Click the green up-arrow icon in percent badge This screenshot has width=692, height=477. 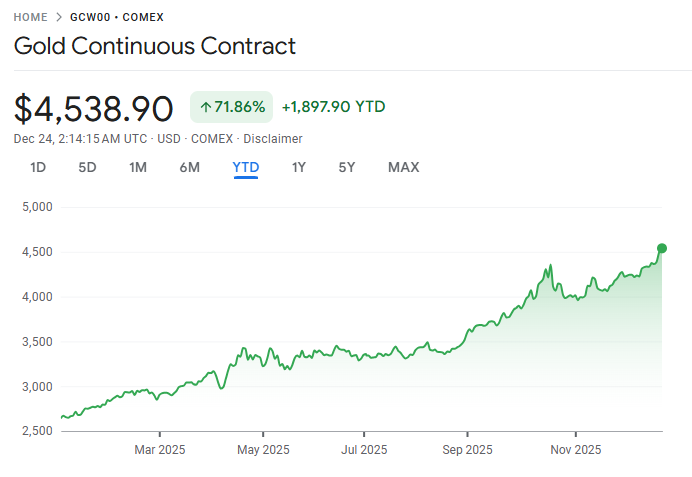click(x=205, y=107)
